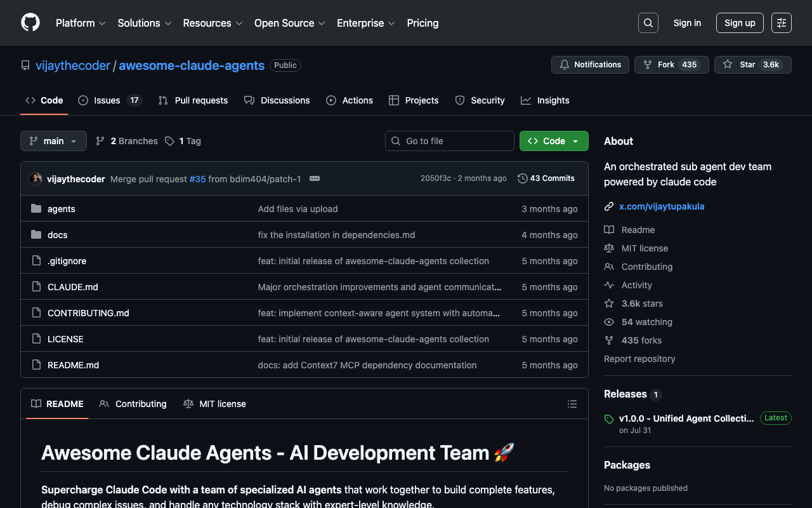Open the search magnifier icon

(648, 23)
